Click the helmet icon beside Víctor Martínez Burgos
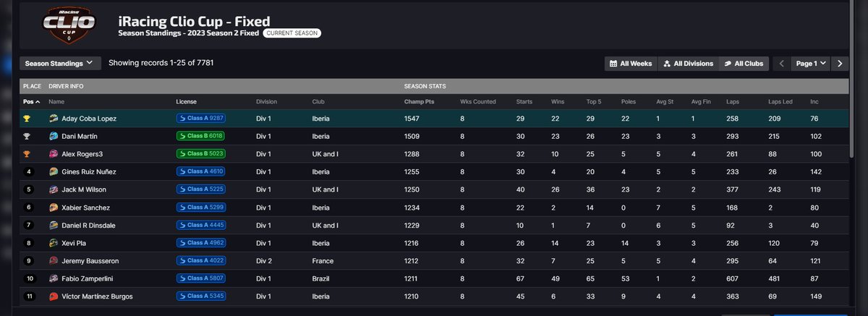This screenshot has width=868, height=316. pos(54,296)
